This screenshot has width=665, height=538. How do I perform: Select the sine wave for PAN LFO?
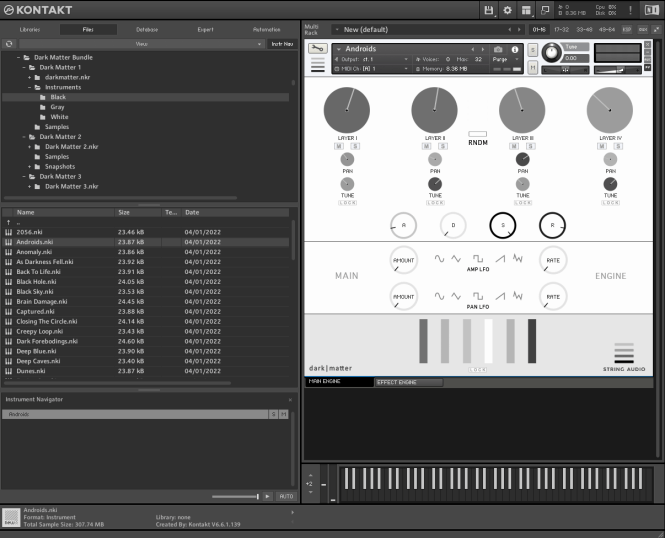439,295
